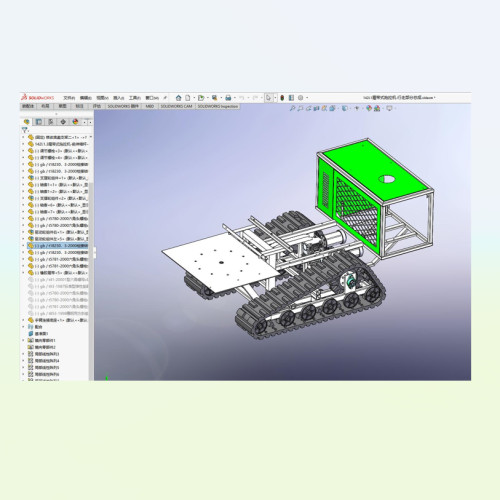
Task: Click the Rebuild traffic light icon
Action: point(282,98)
